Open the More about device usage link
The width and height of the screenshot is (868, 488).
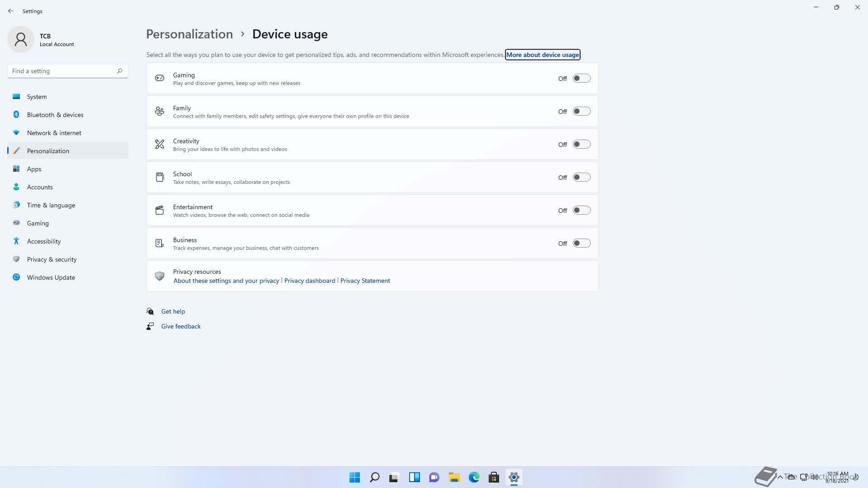(x=542, y=55)
